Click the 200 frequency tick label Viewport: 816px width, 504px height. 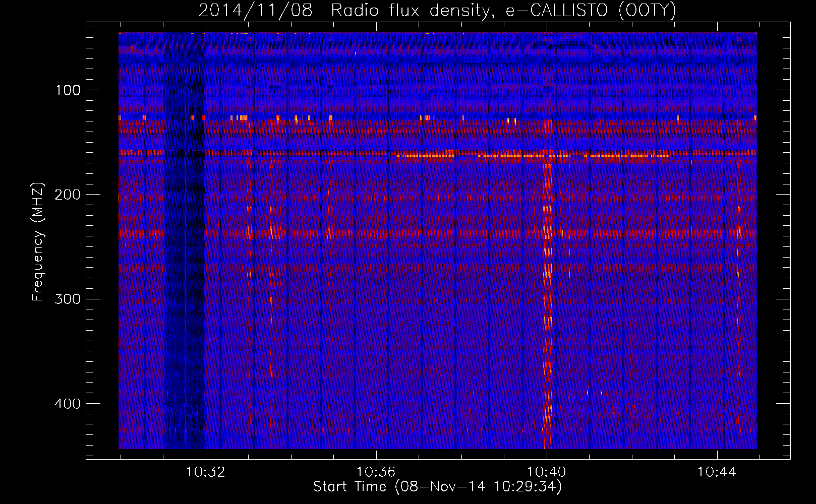click(67, 195)
